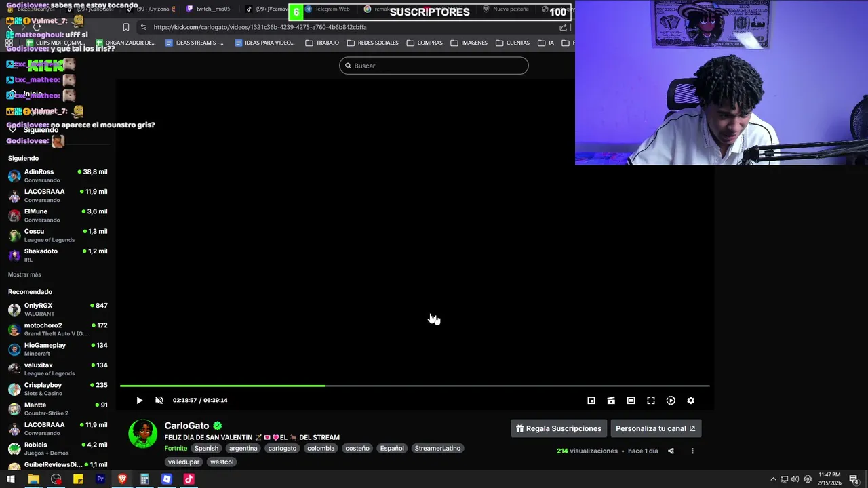Image resolution: width=868 pixels, height=488 pixels.
Task: Open motochoro2 recommended channel
Action: click(58, 329)
